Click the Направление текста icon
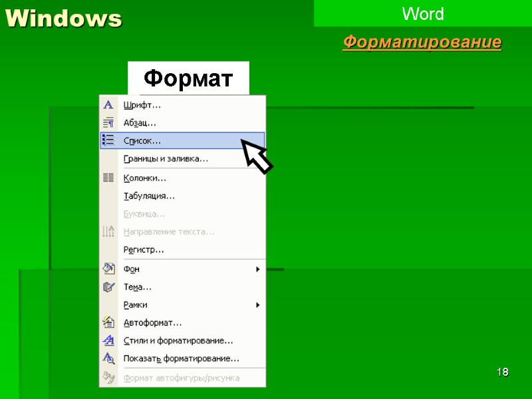The height and width of the screenshot is (399, 532). coord(108,231)
